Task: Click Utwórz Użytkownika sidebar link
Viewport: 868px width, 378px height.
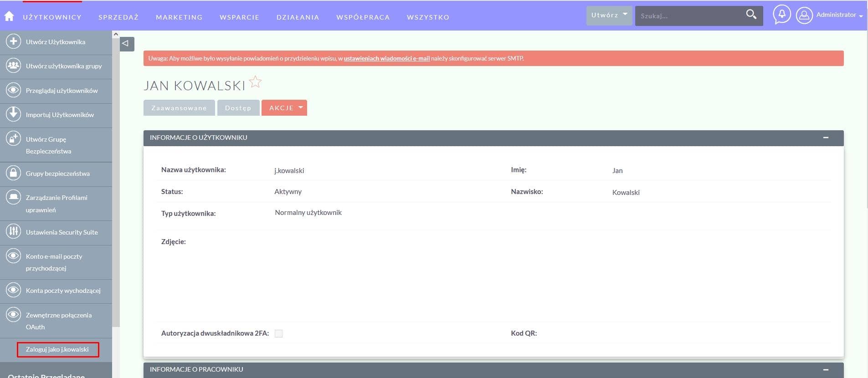Action: tap(56, 42)
